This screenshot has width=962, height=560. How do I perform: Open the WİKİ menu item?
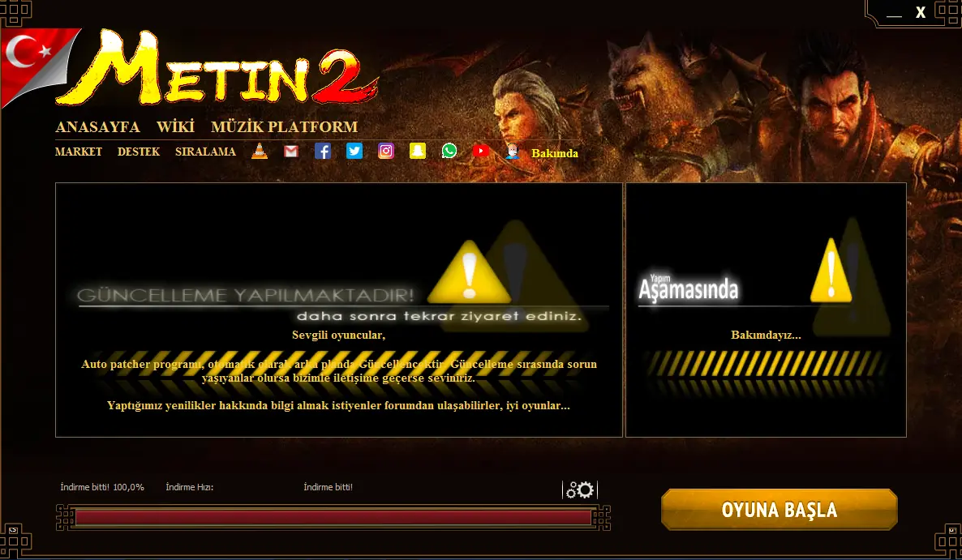point(175,127)
